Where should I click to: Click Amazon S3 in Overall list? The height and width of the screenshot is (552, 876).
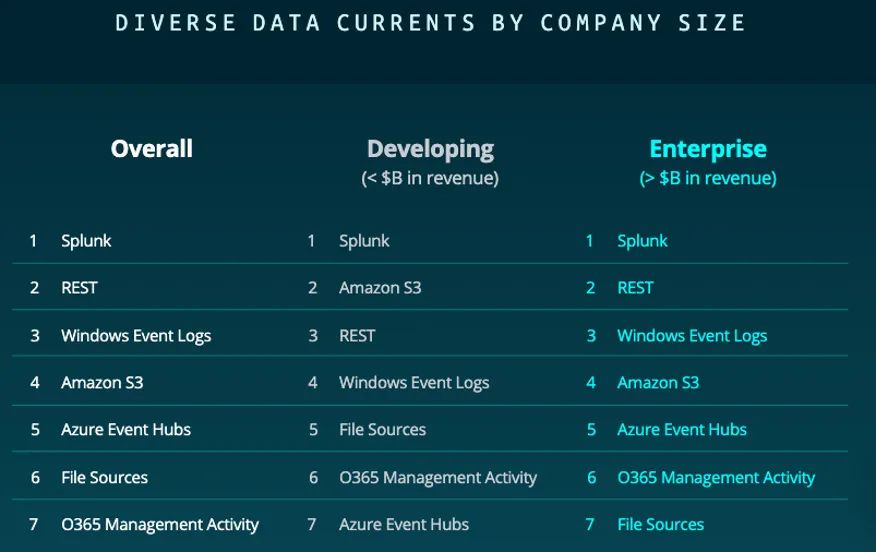tap(102, 383)
